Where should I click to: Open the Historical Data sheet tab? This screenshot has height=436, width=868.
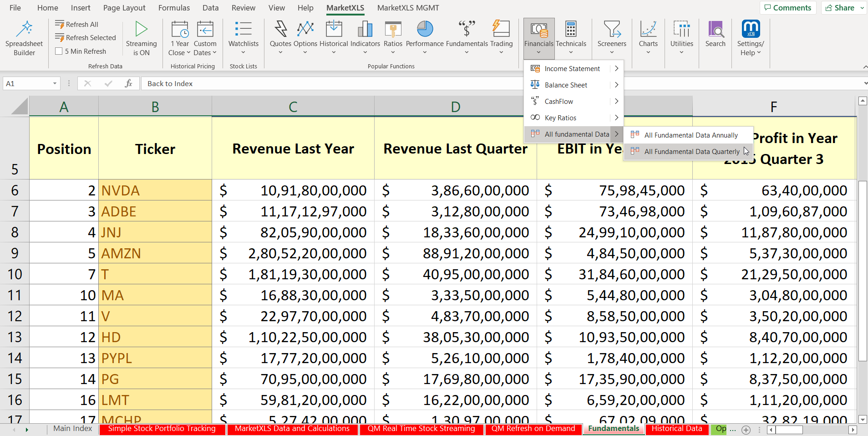pyautogui.click(x=677, y=428)
